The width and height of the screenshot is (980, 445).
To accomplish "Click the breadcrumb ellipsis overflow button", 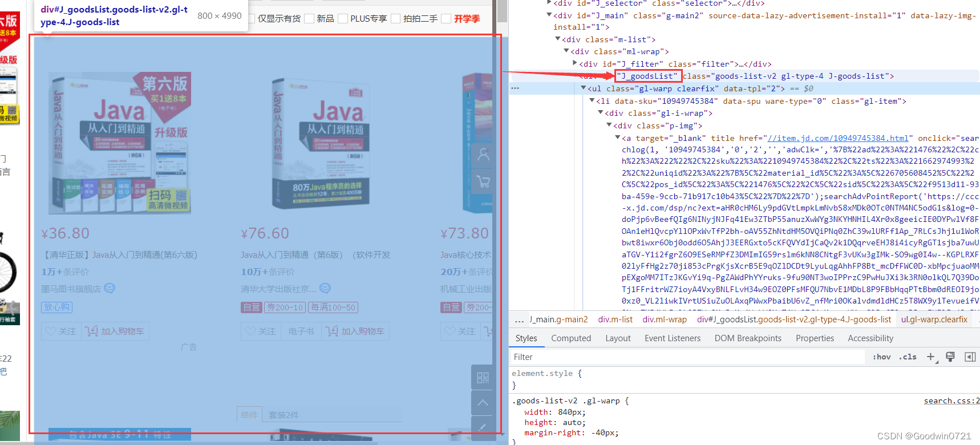I will point(519,319).
